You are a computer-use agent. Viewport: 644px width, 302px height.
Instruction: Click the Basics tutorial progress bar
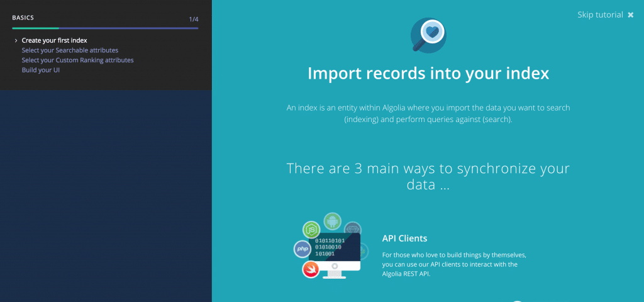(x=105, y=28)
